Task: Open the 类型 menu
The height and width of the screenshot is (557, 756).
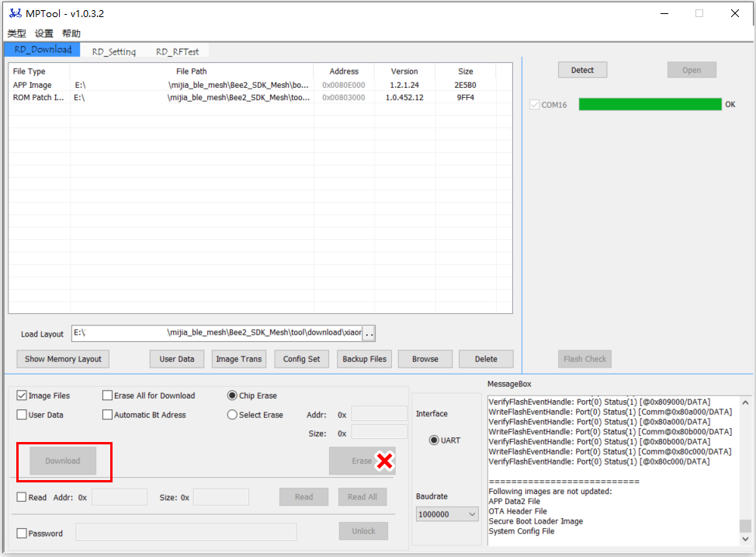Action: (16, 33)
